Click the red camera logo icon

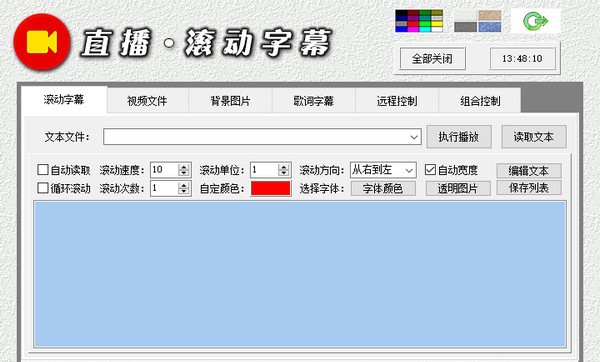42,42
